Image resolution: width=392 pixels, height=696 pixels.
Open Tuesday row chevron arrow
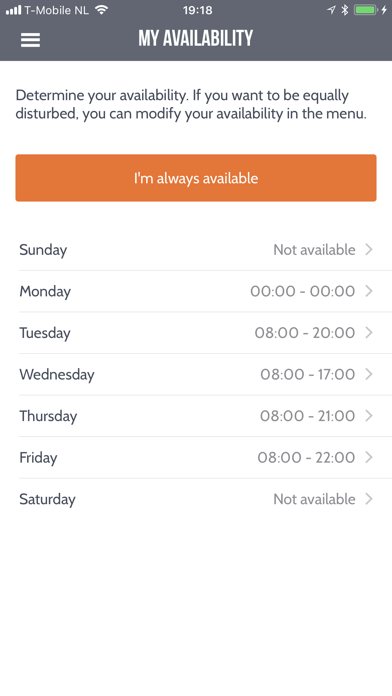click(x=368, y=332)
